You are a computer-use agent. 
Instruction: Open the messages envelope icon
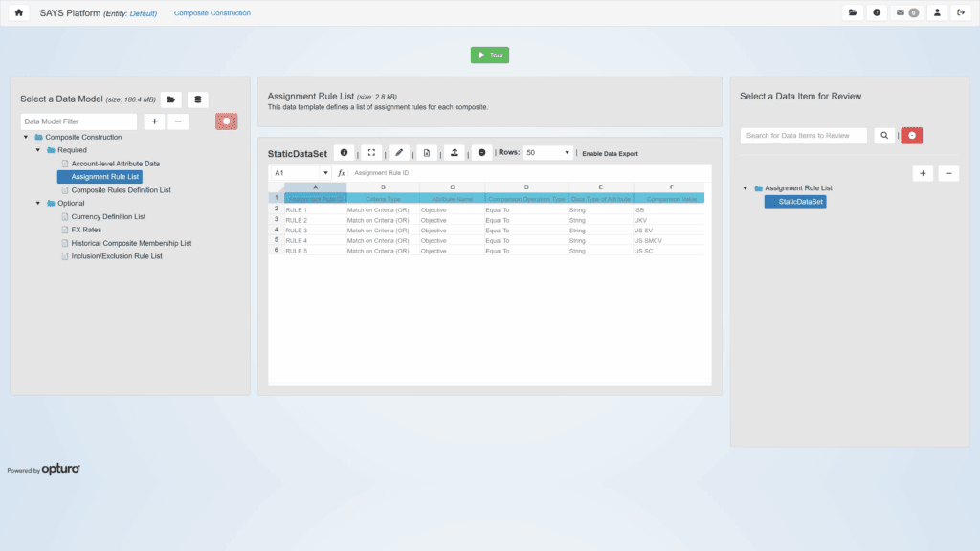pyautogui.click(x=906, y=12)
